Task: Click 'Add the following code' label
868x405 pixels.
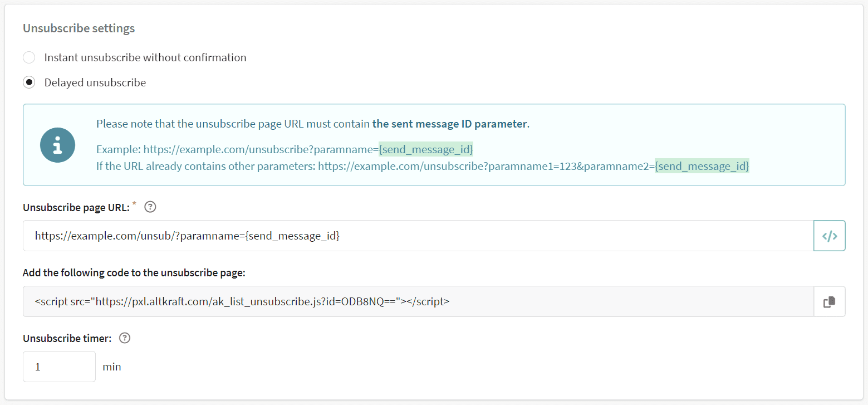Action: coord(134,273)
